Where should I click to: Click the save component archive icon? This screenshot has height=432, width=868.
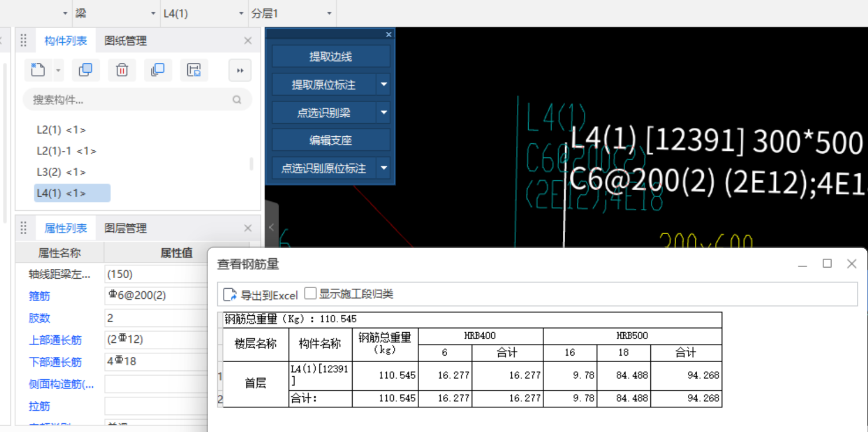point(194,70)
